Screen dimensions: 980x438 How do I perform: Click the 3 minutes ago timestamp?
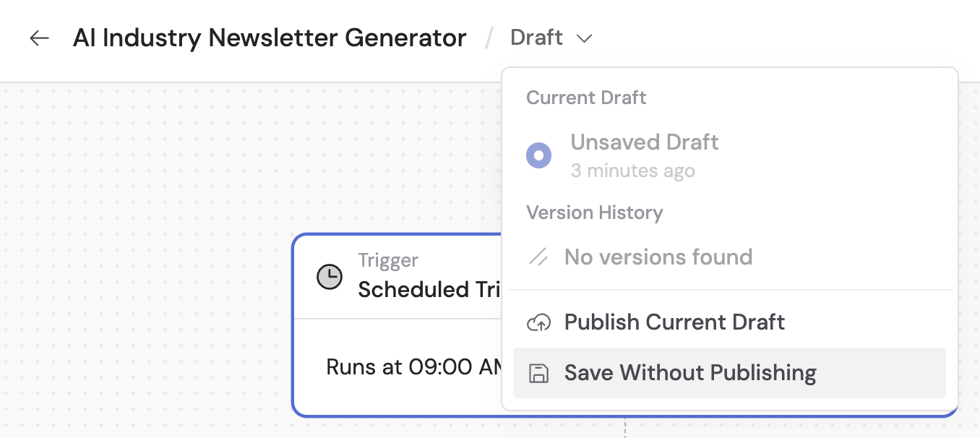coord(633,171)
